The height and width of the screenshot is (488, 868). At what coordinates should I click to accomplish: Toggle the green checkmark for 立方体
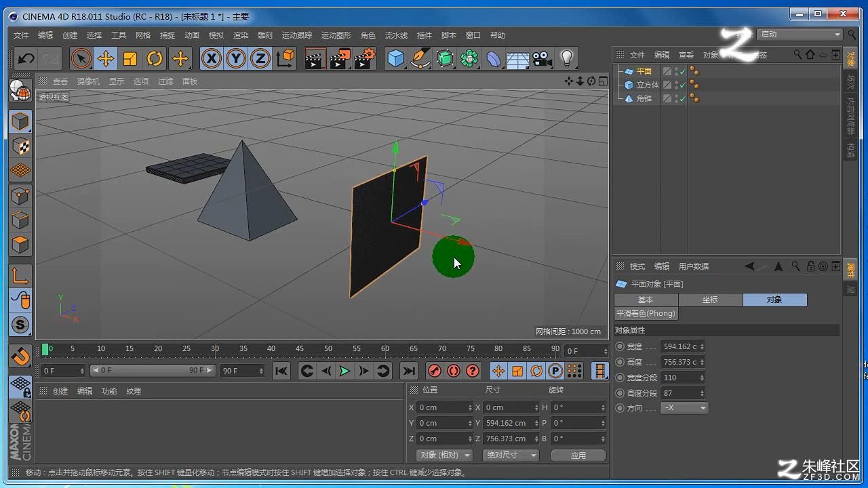tap(683, 85)
